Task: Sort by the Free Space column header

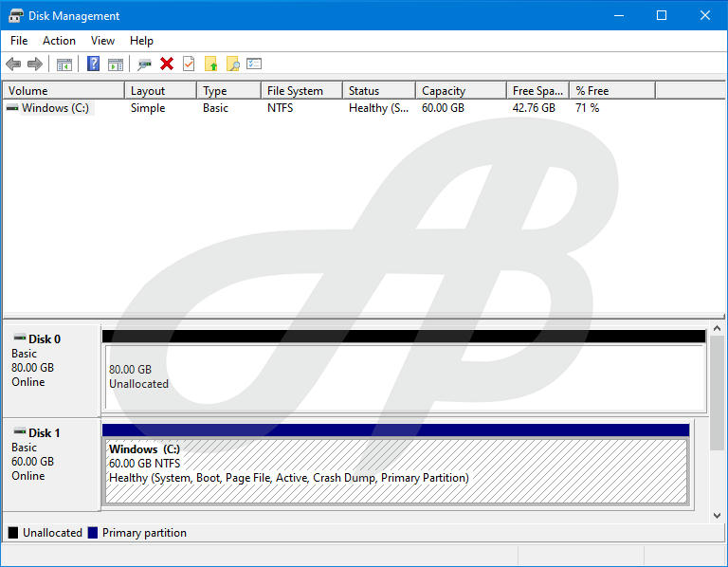Action: 538,91
